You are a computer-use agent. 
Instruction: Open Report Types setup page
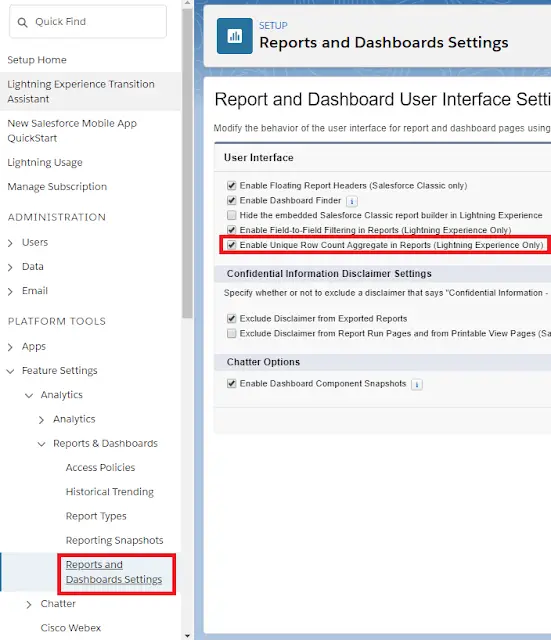[96, 516]
